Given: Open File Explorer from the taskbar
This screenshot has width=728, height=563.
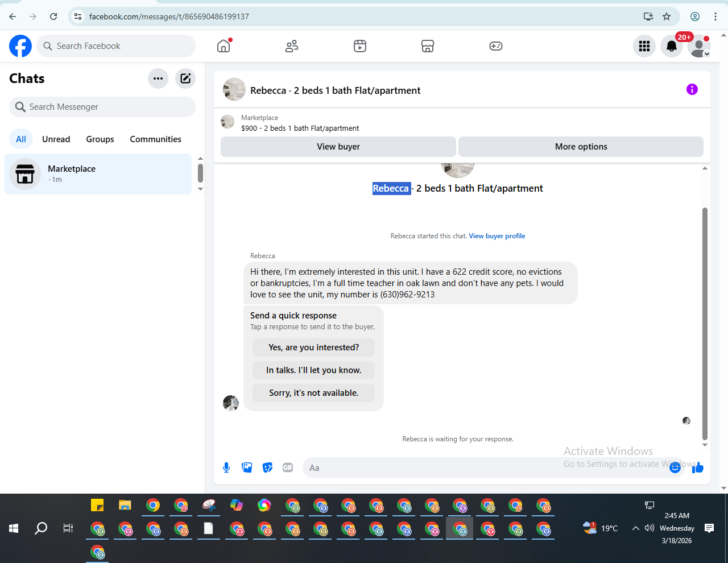Looking at the screenshot, I should (125, 505).
